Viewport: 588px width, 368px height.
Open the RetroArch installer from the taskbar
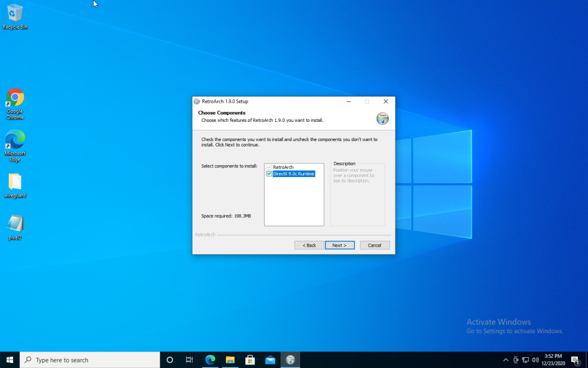click(x=290, y=360)
